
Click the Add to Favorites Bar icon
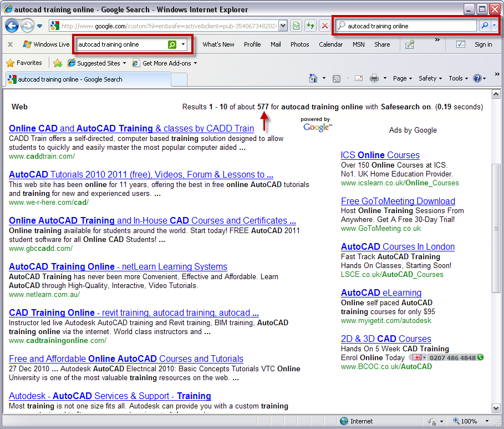pos(58,63)
